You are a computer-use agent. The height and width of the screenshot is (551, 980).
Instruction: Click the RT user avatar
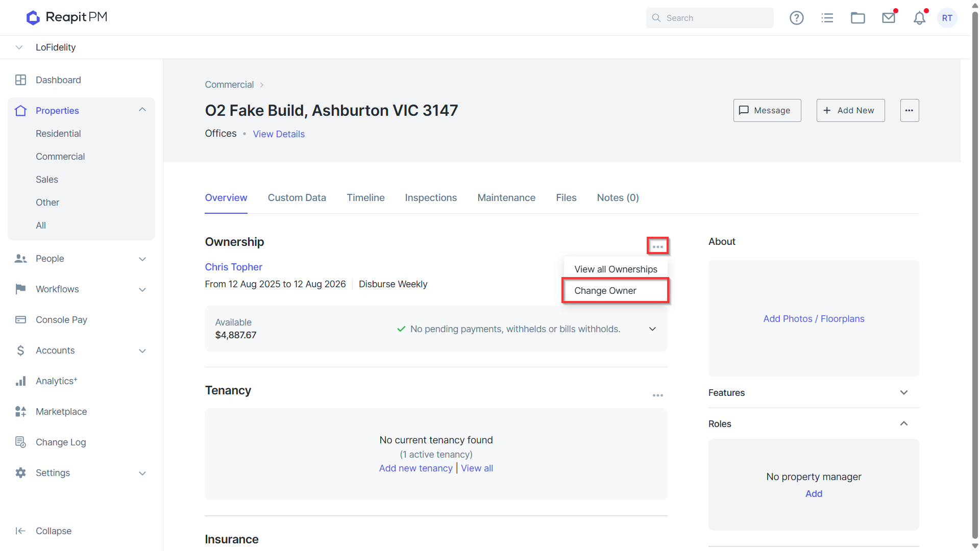[x=947, y=18]
